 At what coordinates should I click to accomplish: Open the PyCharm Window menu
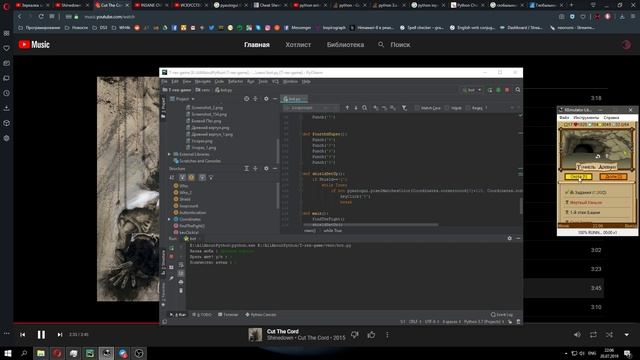click(x=290, y=82)
